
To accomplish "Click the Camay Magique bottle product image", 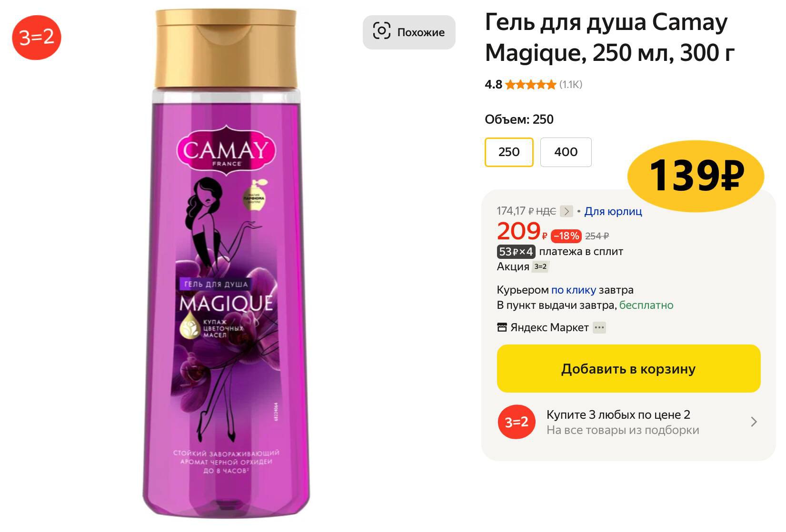I will [227, 264].
